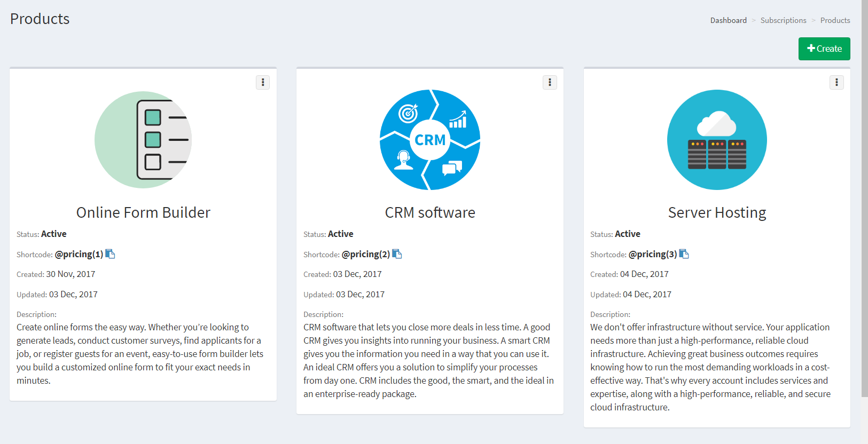The height and width of the screenshot is (444, 868).
Task: Click the plus icon in Create button
Action: point(811,48)
